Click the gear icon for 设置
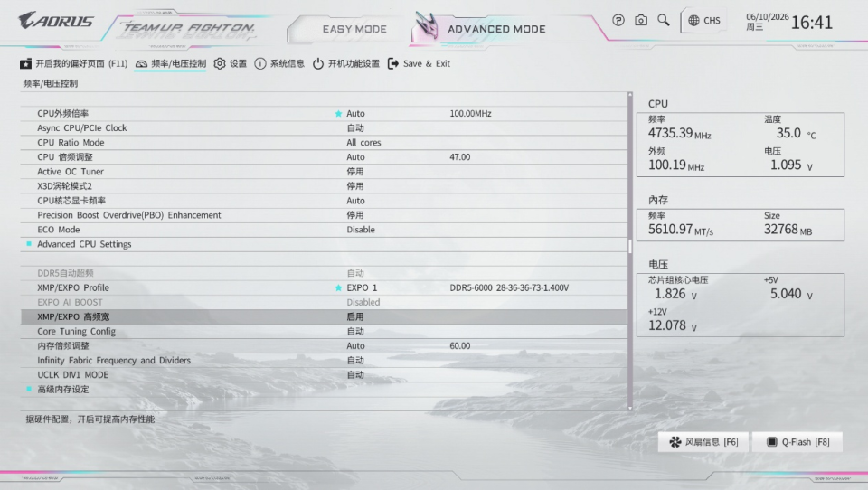Screen dimensions: 868x490 (220, 63)
